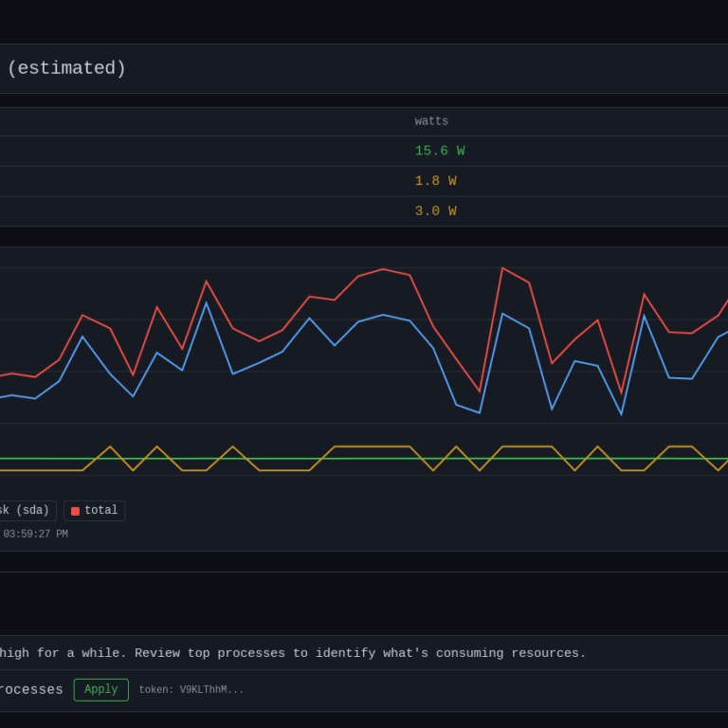Click the red total color swatch
The height and width of the screenshot is (728, 728).
point(75,511)
